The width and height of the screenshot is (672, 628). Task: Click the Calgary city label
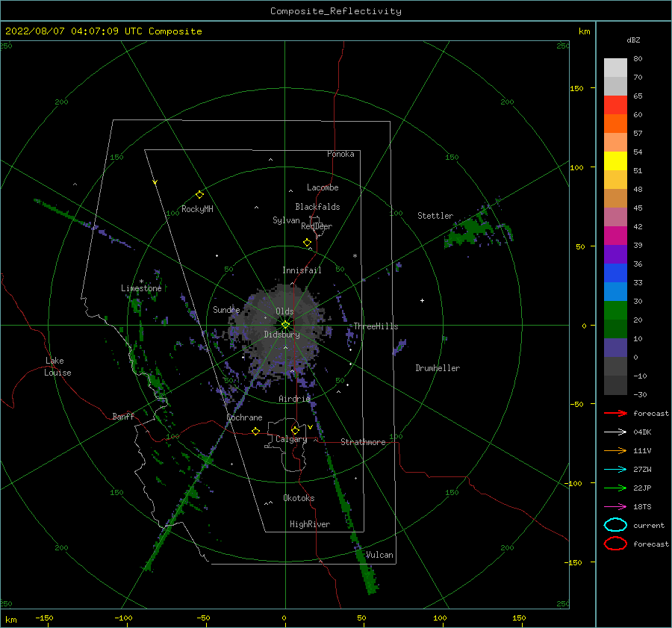pyautogui.click(x=291, y=439)
